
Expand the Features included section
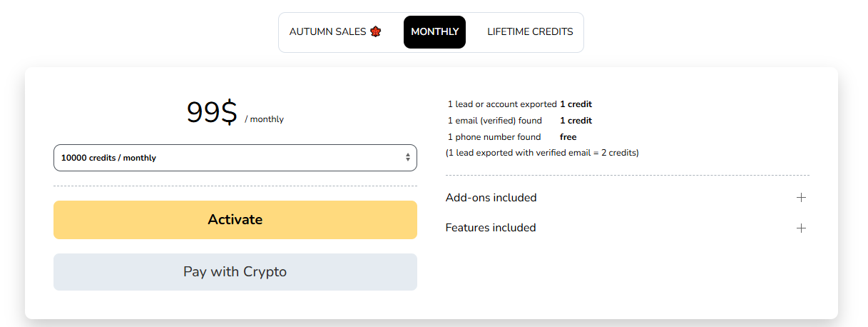[491, 228]
